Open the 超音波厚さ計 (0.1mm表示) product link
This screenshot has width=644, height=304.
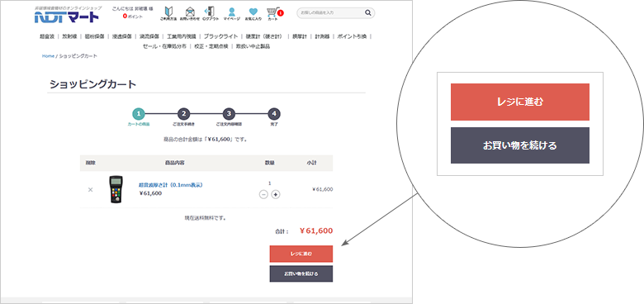click(x=170, y=185)
